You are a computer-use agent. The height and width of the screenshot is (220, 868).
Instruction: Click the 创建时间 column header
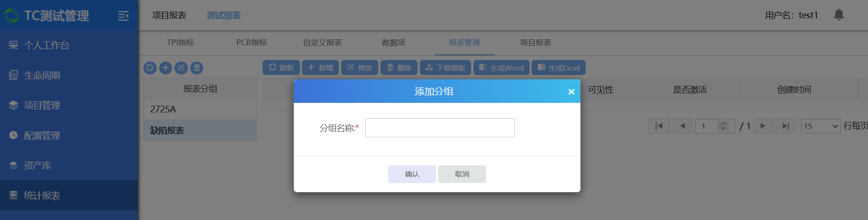click(x=794, y=89)
